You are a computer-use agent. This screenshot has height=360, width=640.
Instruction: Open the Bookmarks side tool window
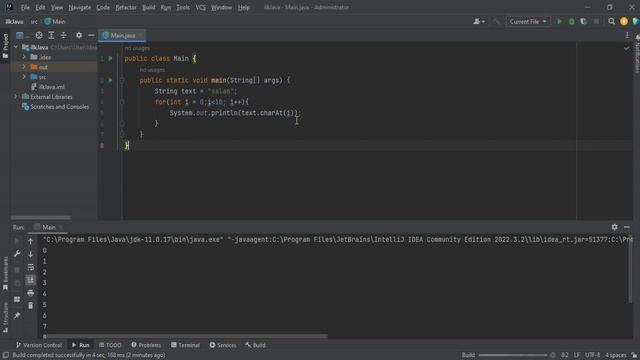tap(5, 273)
